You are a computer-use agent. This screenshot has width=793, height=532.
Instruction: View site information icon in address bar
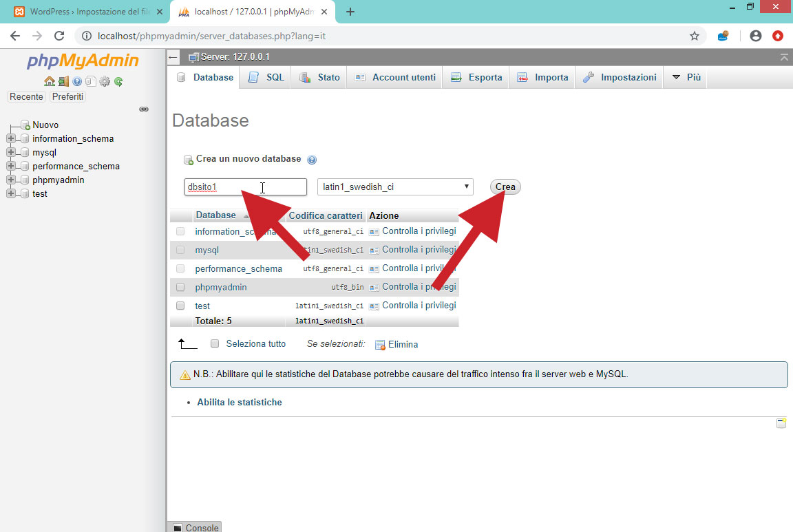(x=87, y=36)
